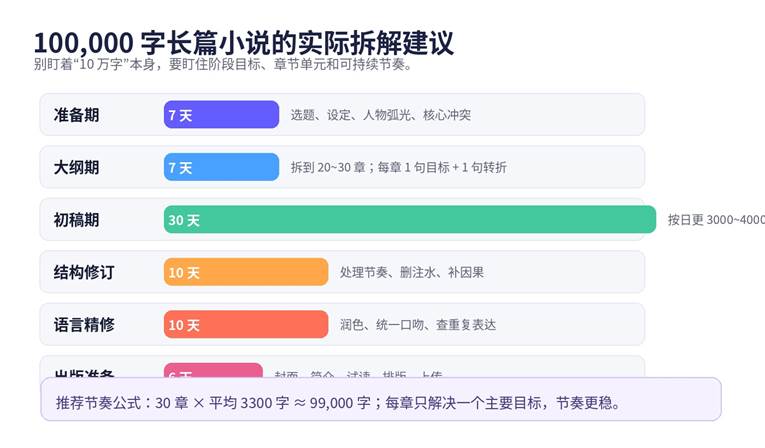The width and height of the screenshot is (765, 448).
Task: Select the 结构修订 row label
Action: pos(84,272)
